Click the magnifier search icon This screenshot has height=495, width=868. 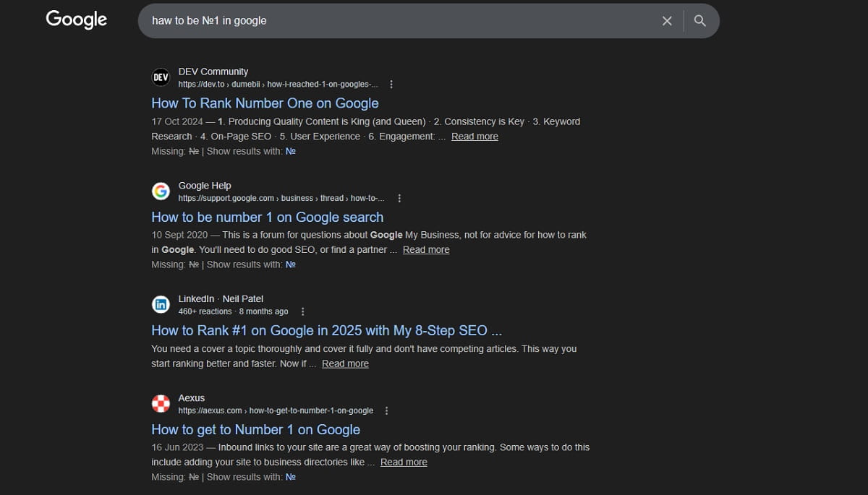(699, 21)
